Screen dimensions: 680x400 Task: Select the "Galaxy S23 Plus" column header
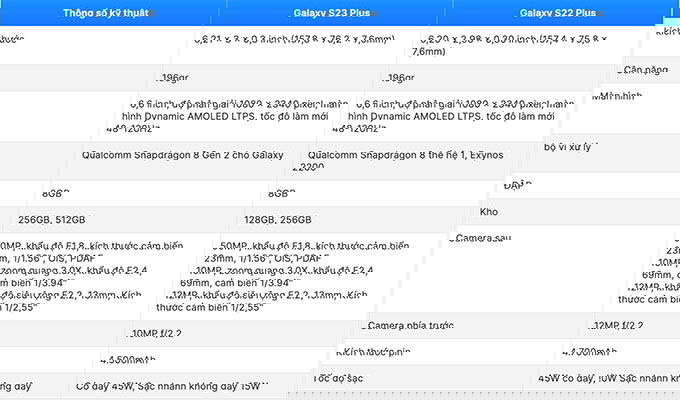click(332, 13)
